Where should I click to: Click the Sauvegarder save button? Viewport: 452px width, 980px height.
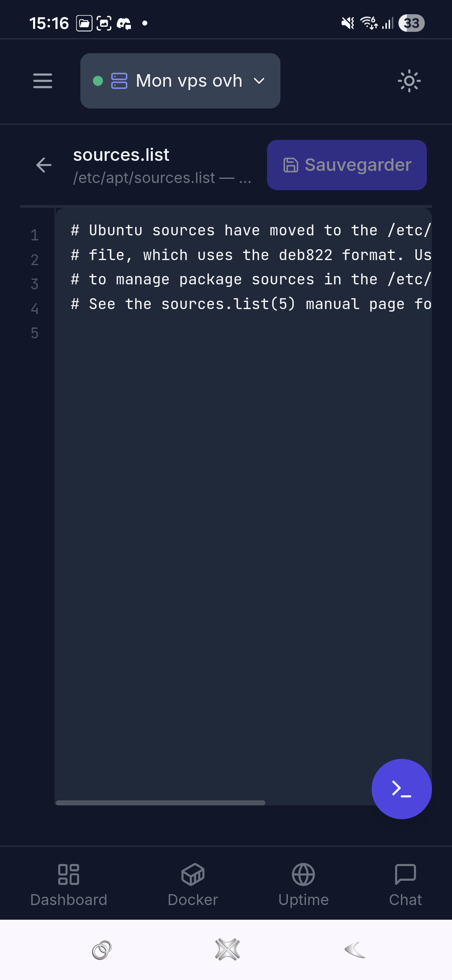[347, 165]
